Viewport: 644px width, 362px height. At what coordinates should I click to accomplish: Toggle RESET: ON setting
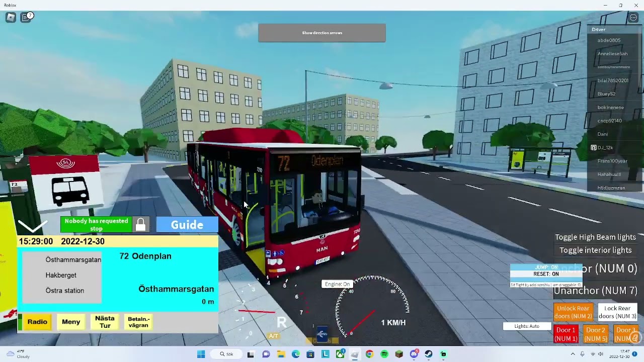(546, 274)
